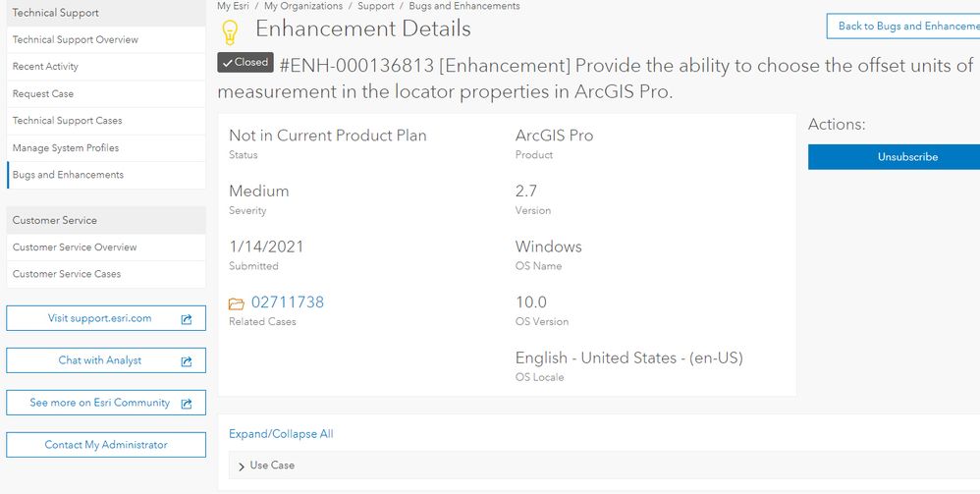Select Manage System Profiles
980x494 pixels.
point(66,148)
